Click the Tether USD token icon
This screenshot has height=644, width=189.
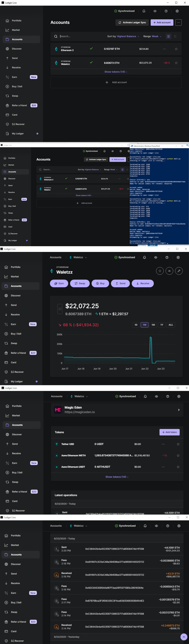(57, 444)
